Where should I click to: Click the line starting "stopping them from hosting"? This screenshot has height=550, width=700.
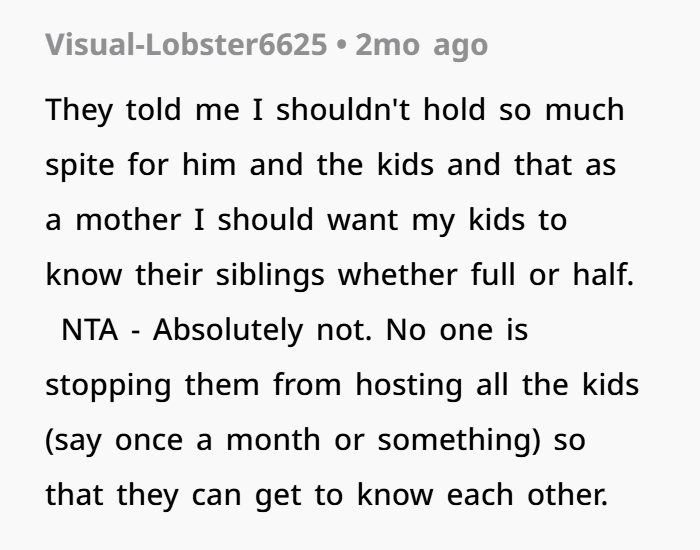(x=342, y=384)
